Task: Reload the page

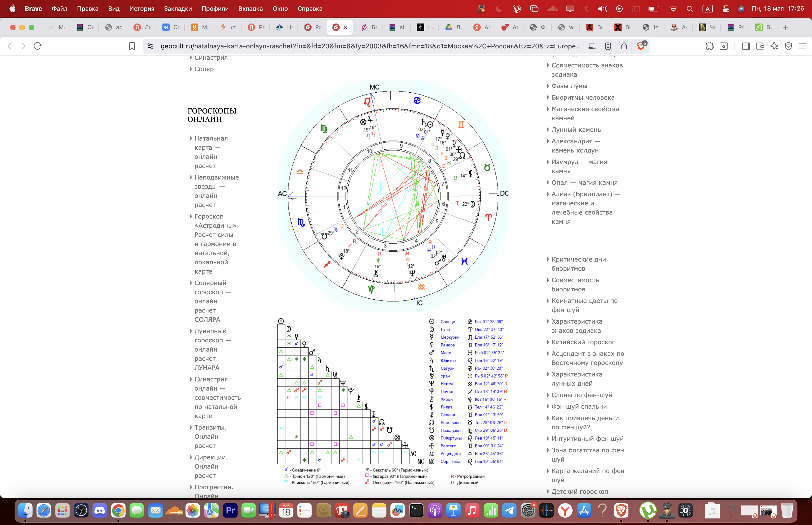Action: click(38, 46)
